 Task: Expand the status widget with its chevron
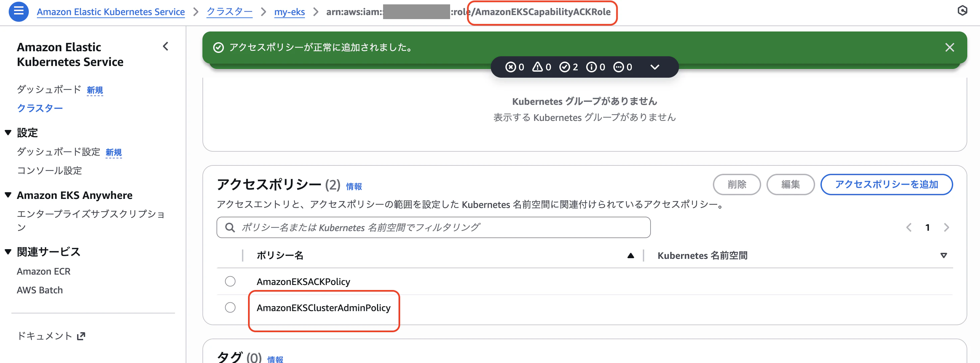click(655, 67)
